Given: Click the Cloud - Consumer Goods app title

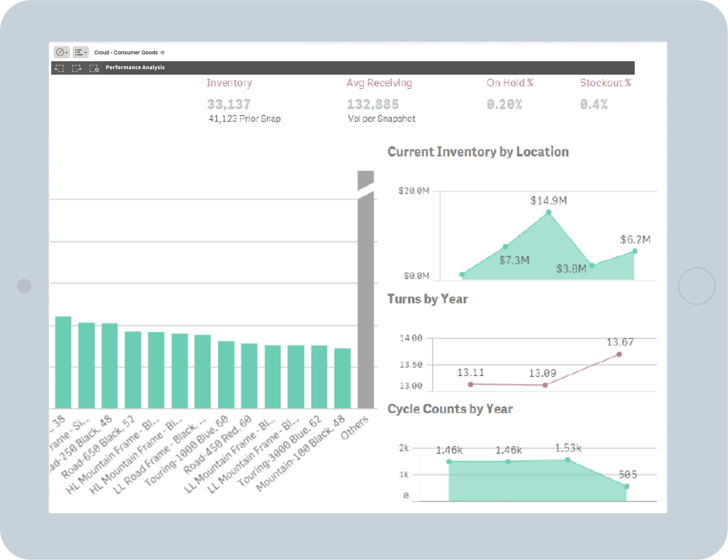Looking at the screenshot, I should click(126, 52).
